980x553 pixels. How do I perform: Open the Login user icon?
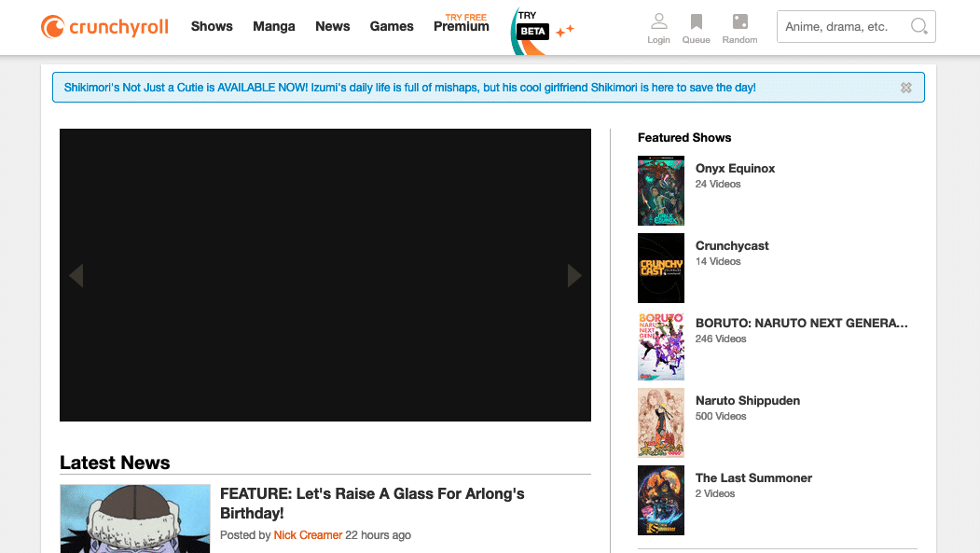(658, 21)
